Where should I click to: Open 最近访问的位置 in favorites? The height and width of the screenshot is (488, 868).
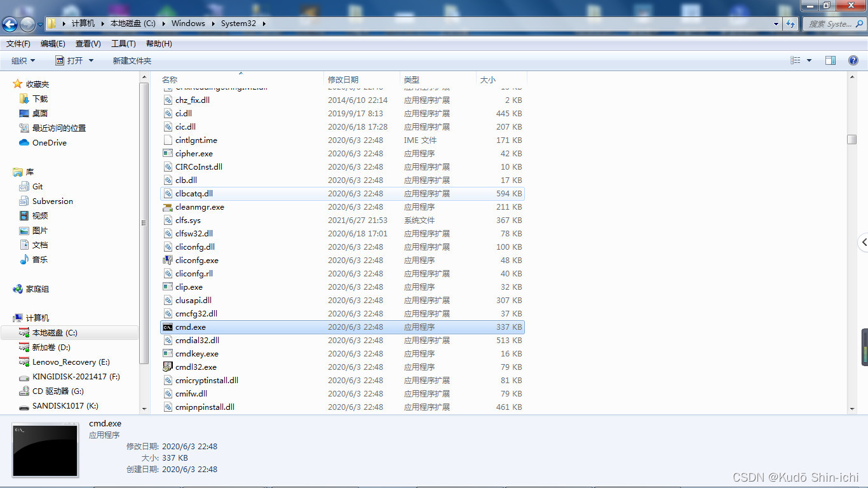coord(59,128)
